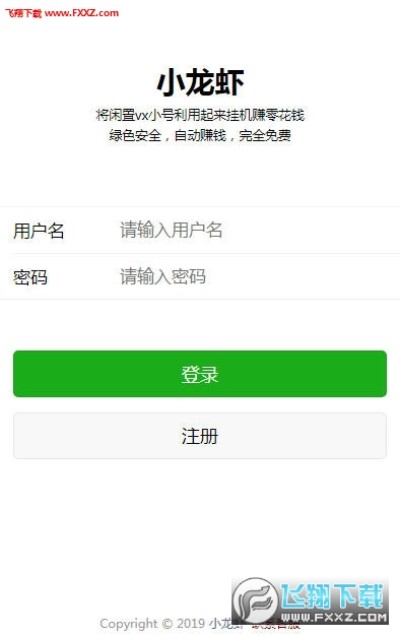400x637 pixels.
Task: Click the 用户名 field label
Action: tap(39, 230)
